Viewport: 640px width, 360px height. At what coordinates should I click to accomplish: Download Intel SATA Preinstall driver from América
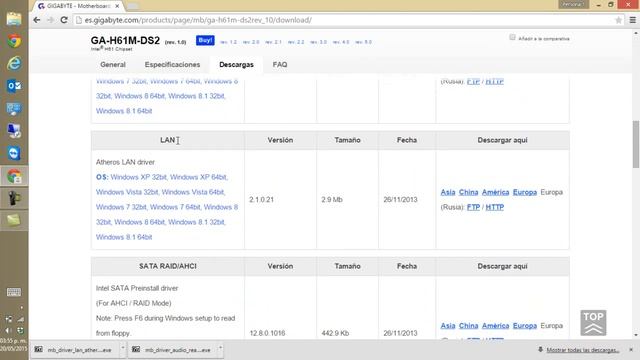click(495, 326)
